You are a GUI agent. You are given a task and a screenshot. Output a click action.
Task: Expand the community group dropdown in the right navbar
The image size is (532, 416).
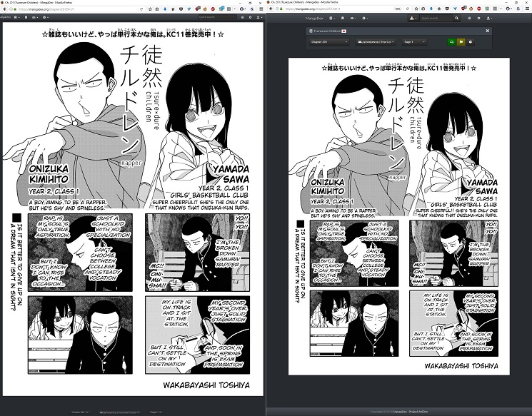[x=353, y=18]
